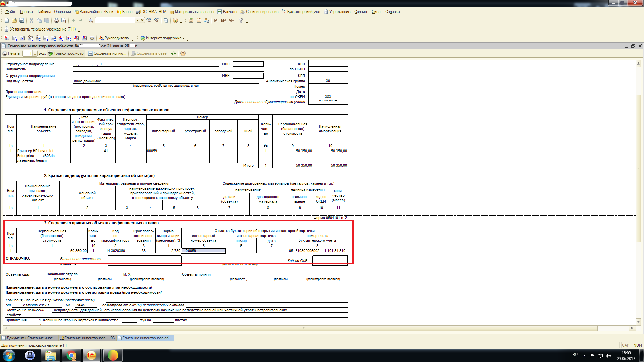
Task: Open the Казначейство/Банк menu
Action: click(x=94, y=12)
